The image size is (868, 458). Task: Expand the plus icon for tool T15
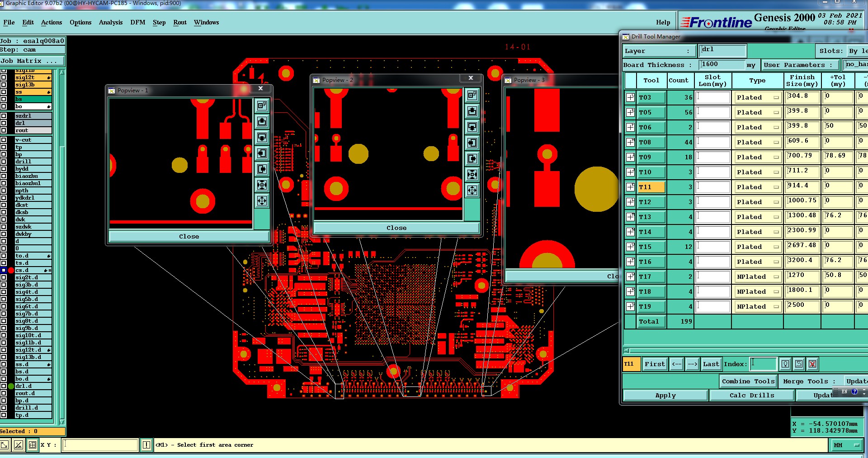[630, 247]
